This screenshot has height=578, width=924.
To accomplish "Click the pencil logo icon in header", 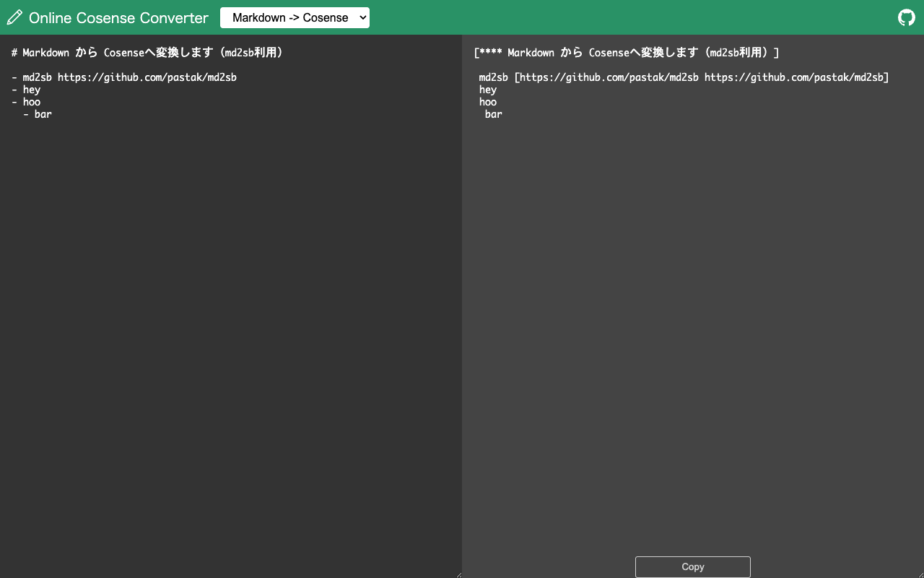I will click(14, 17).
